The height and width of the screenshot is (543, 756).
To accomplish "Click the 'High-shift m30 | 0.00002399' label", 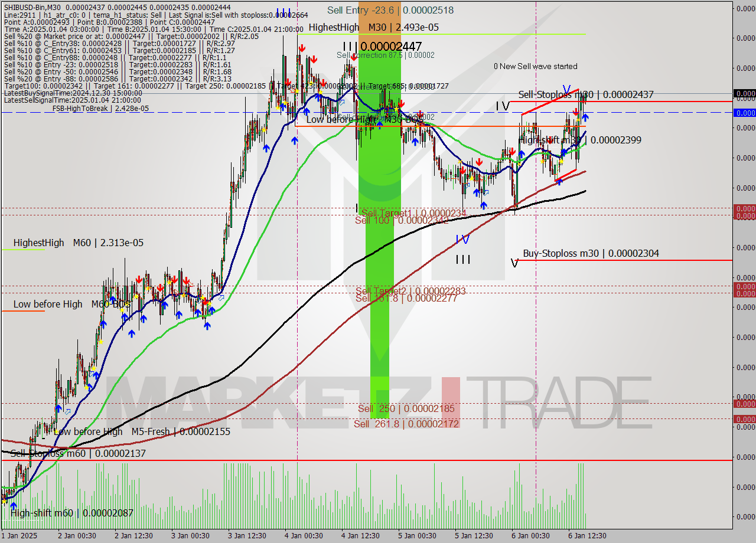I will (580, 140).
